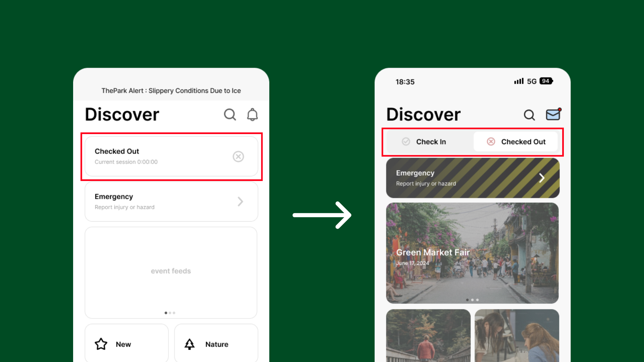Click the battery 94 status icon
Viewport: 644px width, 362px height.
546,81
